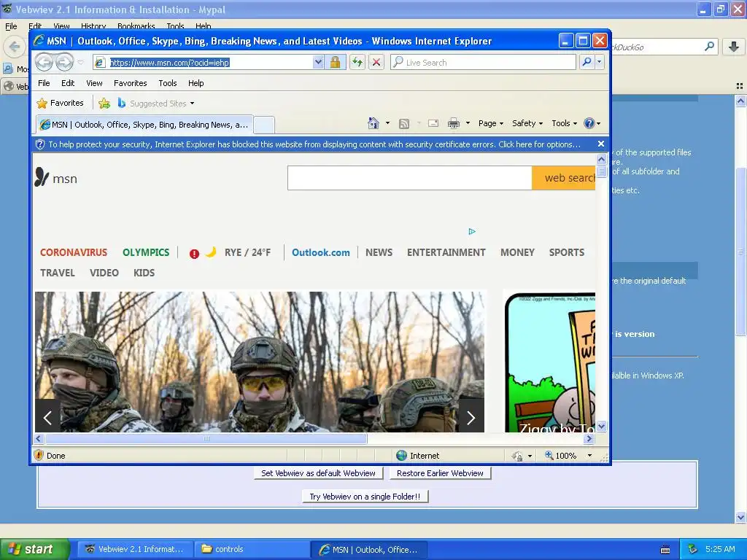The height and width of the screenshot is (560, 747).
Task: Open the IE View menu
Action: click(x=94, y=83)
